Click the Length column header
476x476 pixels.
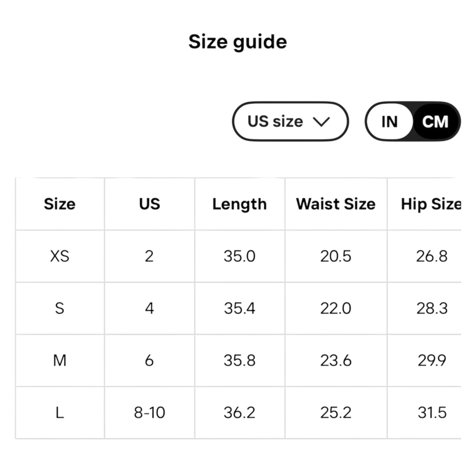(239, 204)
